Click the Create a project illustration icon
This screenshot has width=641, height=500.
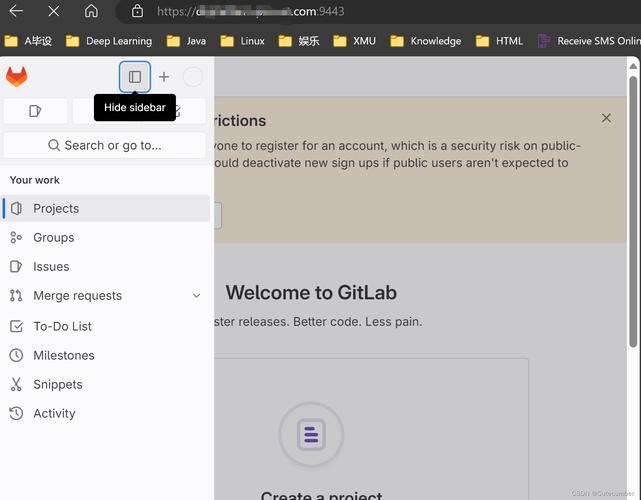(x=311, y=435)
